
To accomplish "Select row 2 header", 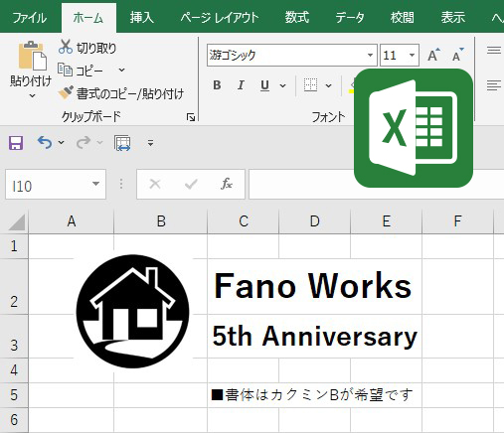I will [14, 287].
